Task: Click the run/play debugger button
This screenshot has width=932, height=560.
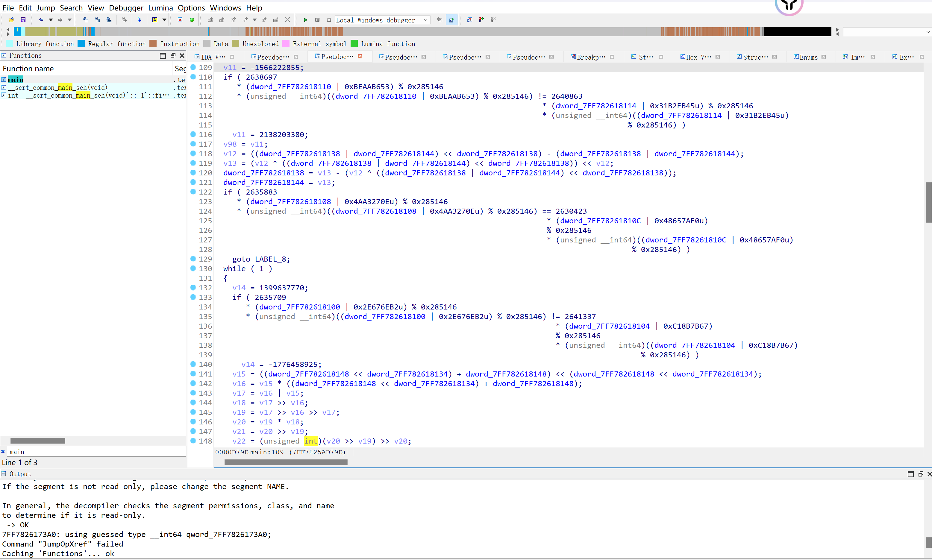Action: (x=305, y=19)
